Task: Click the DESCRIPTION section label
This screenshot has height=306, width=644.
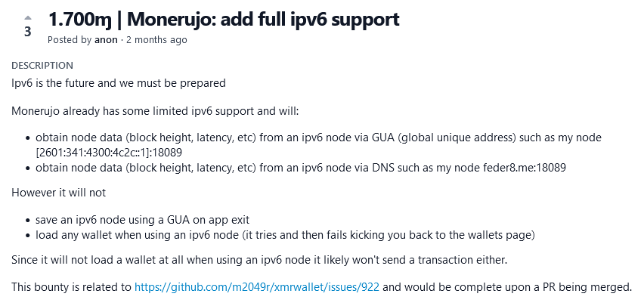Action: [x=42, y=66]
